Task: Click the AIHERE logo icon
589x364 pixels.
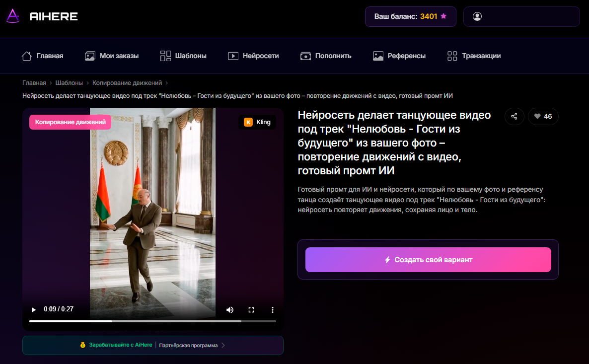Action: [x=13, y=16]
